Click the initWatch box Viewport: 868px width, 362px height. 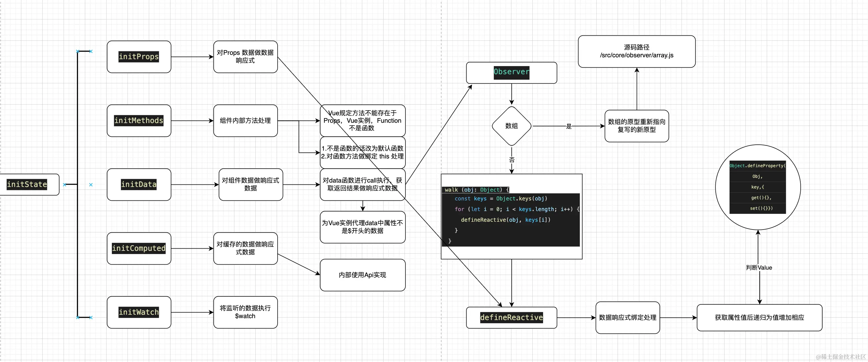[x=139, y=312]
